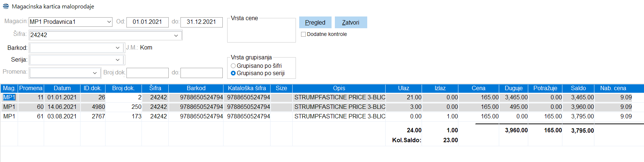Click the Od start date field

click(147, 22)
